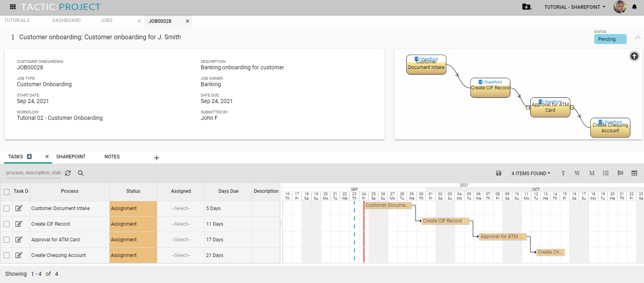
Task: Click Create Ch... Gantt bar
Action: 550,252
